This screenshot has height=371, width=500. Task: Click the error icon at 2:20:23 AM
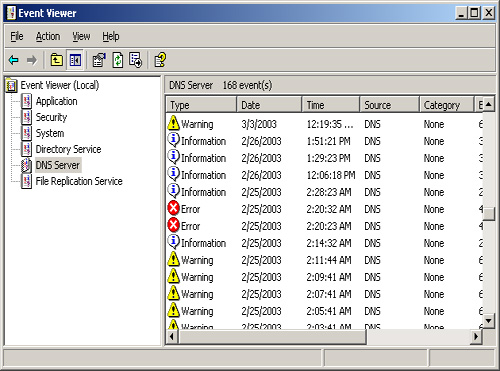[x=174, y=225]
